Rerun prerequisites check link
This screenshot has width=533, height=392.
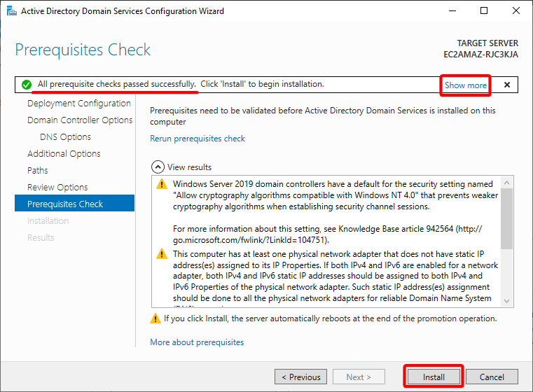(x=198, y=139)
